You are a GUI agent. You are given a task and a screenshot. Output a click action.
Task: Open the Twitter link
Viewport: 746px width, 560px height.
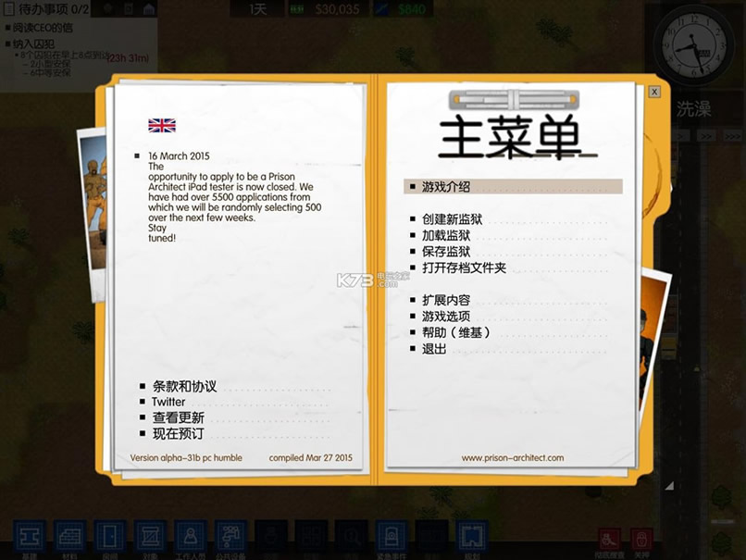click(168, 403)
